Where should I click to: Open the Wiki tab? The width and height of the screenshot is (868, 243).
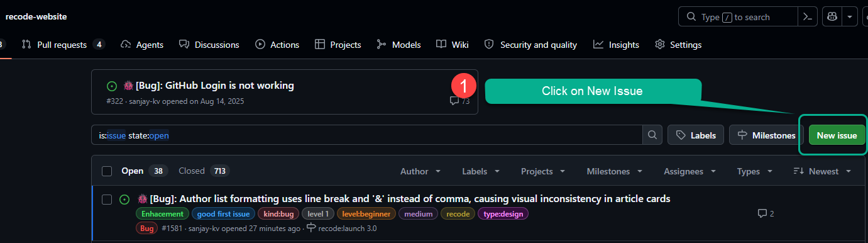[x=453, y=45]
